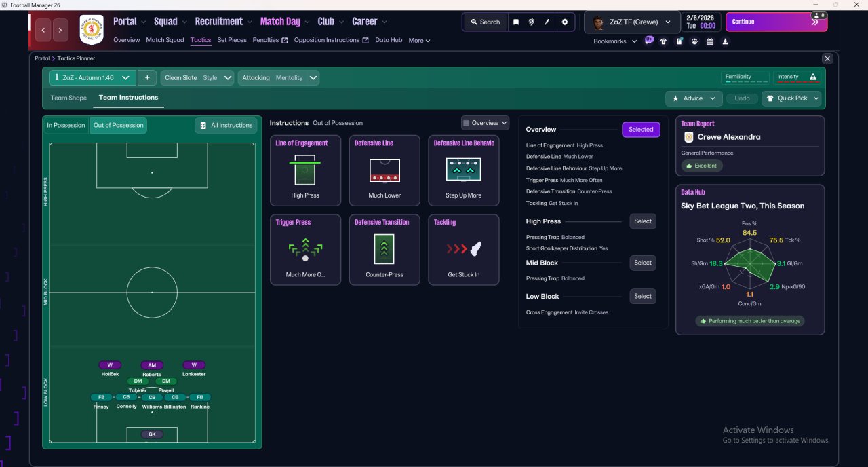Open the Data Hub sub-tab

(389, 40)
